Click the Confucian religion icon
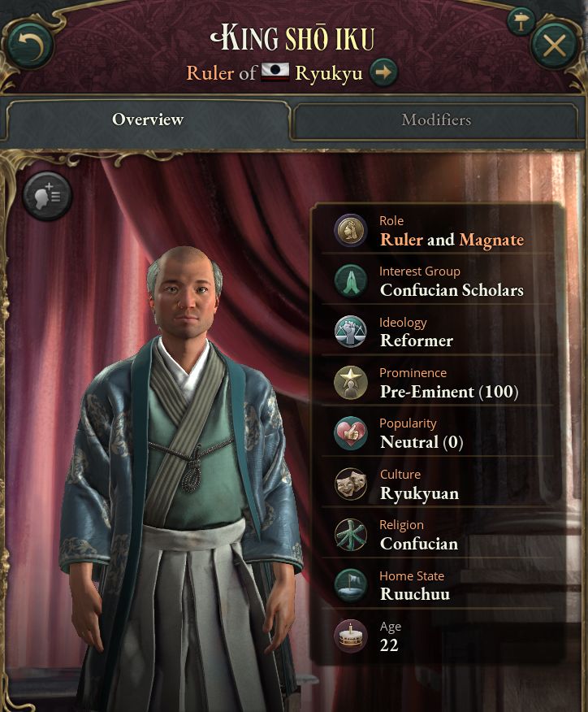Screen dimensions: 588x712 click(350, 535)
